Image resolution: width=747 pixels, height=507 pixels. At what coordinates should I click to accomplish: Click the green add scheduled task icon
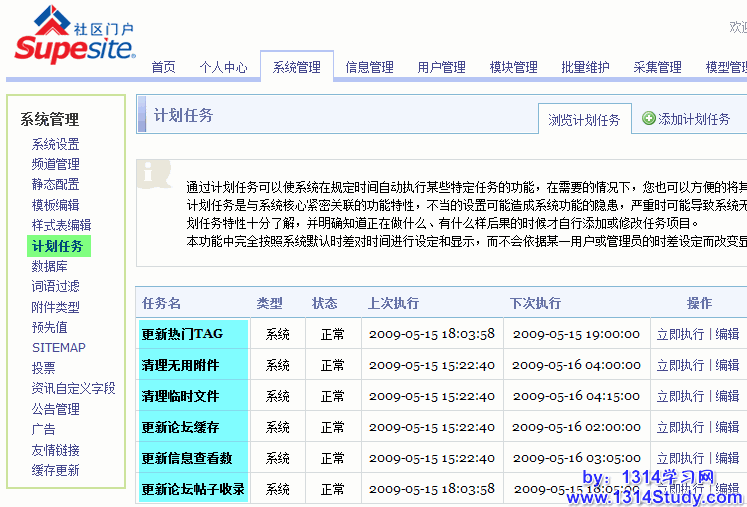tap(649, 118)
